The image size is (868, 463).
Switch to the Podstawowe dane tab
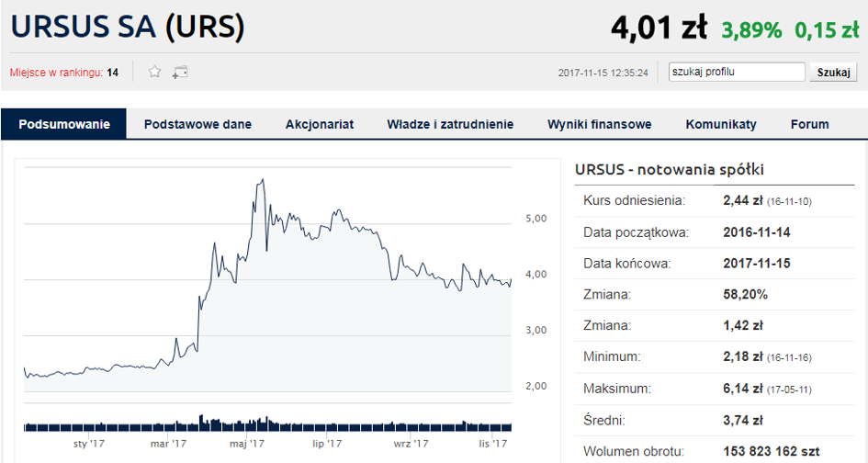click(x=197, y=124)
